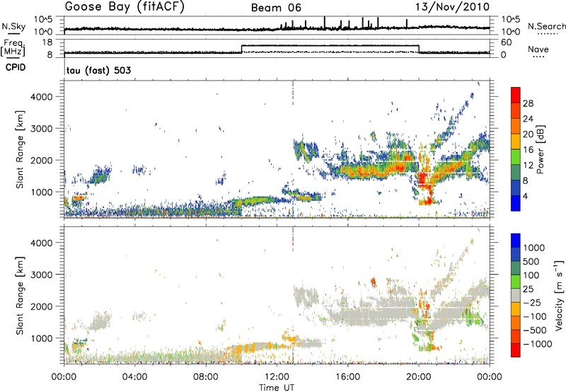Image resolution: width=566 pixels, height=392 pixels.
Task: Click the '16' power scale value
Action: click(528, 150)
